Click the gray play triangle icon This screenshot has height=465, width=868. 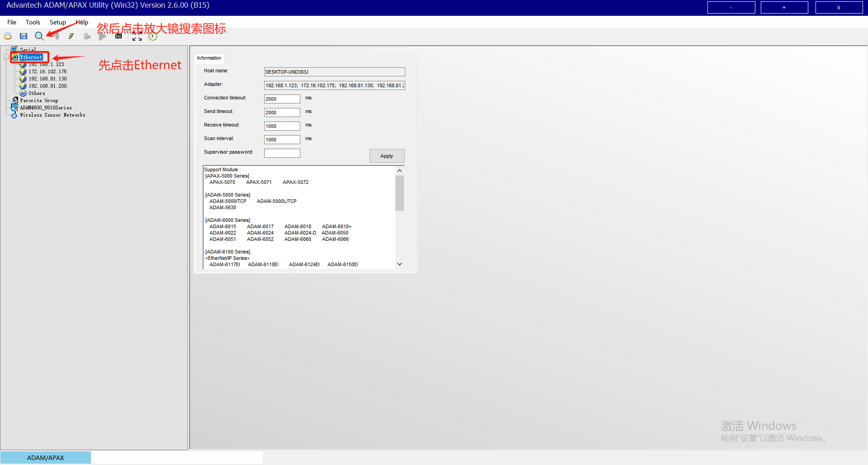click(x=103, y=36)
